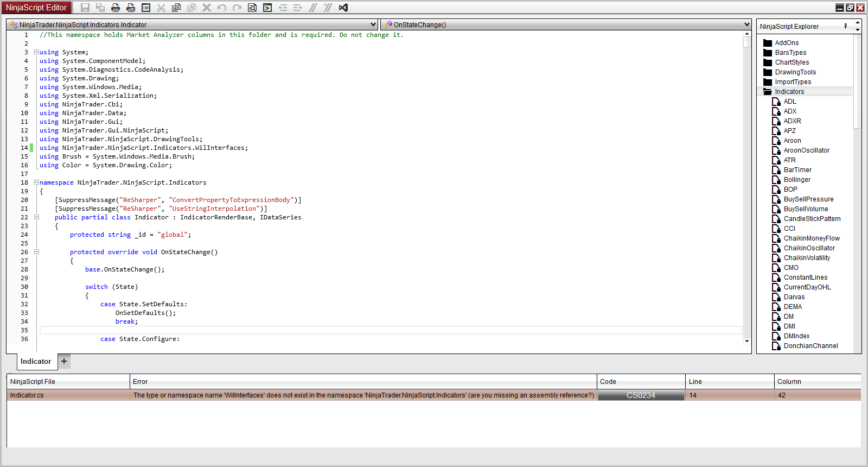
Task: Open the ATR indicator file
Action: tap(790, 160)
